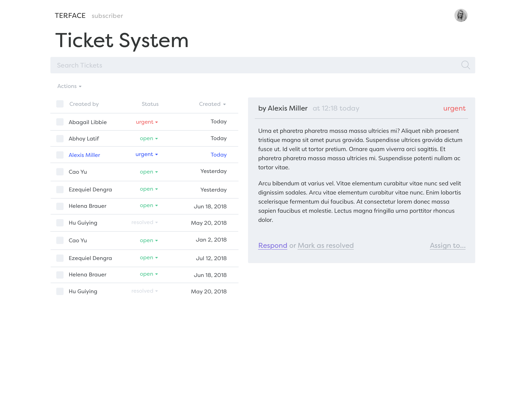Toggle the select-all checkbox in header
The width and height of the screenshot is (526, 420).
coord(60,104)
